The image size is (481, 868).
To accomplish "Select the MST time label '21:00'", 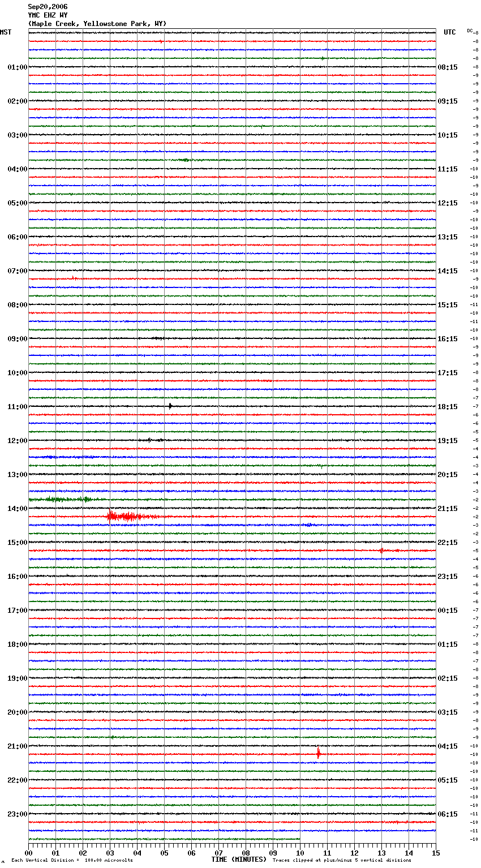I will [18, 746].
